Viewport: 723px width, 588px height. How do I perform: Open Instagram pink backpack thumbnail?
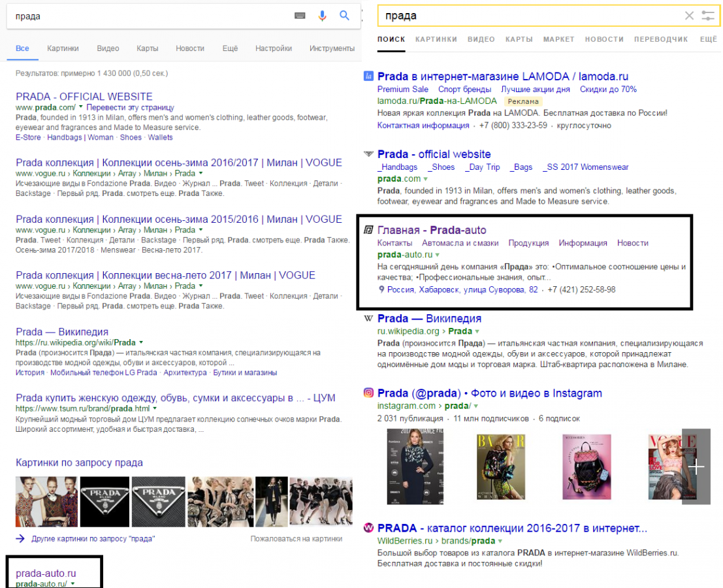pos(586,466)
